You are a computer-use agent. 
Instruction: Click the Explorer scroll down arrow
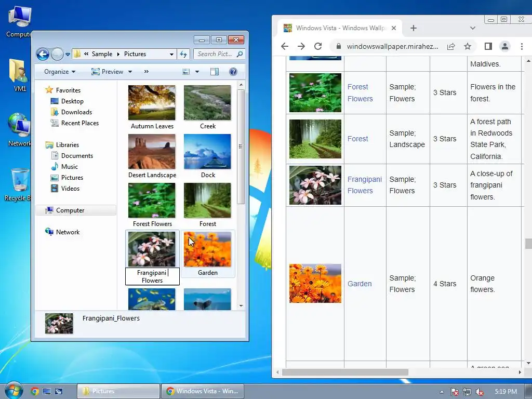click(x=241, y=305)
